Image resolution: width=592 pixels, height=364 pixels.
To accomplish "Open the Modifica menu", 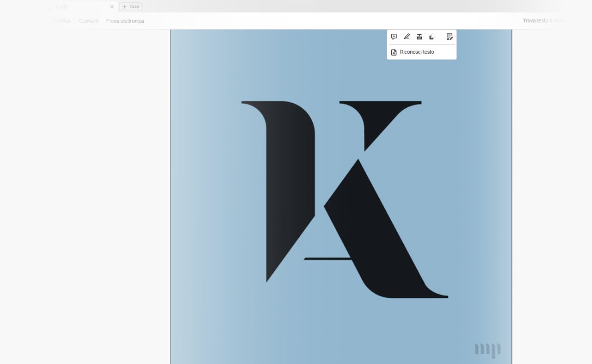I will click(61, 21).
